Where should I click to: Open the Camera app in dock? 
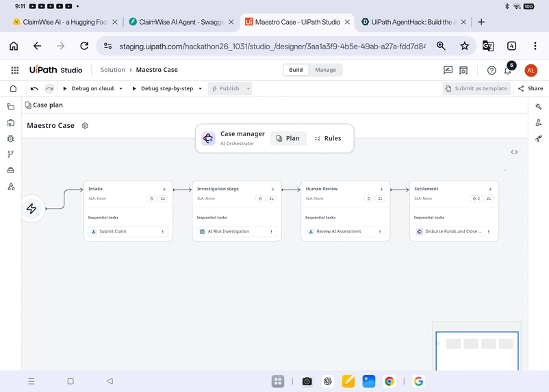click(x=307, y=381)
